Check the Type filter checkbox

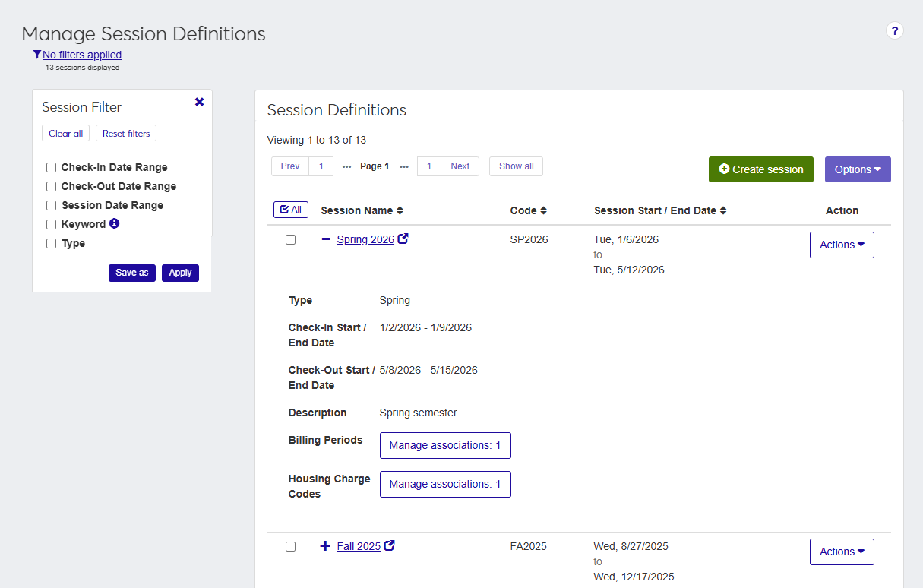51,243
